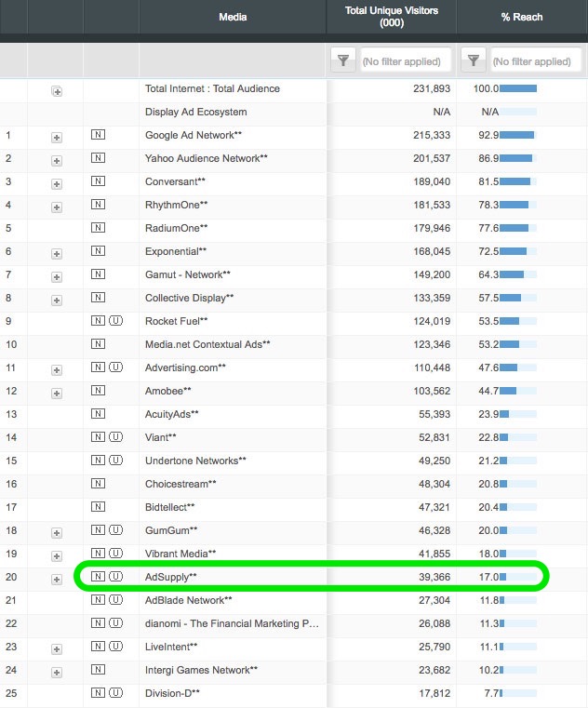Open the Yahoo Audience Network entry

point(206,158)
